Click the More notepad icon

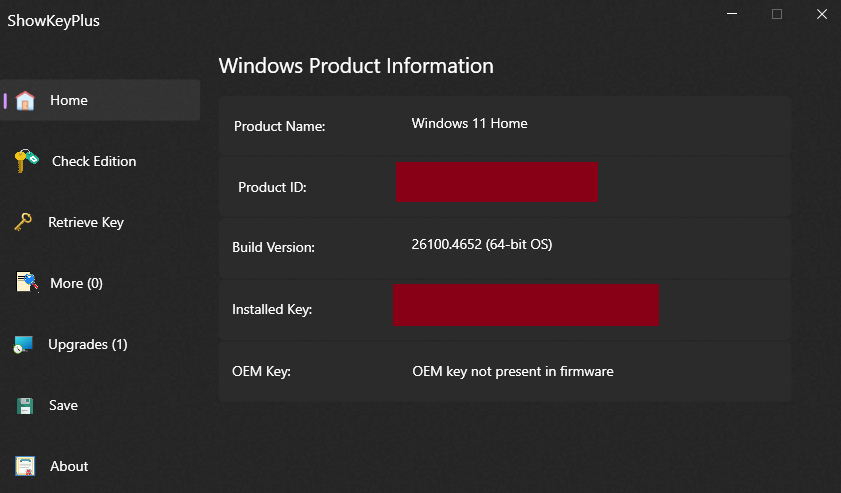[27, 282]
